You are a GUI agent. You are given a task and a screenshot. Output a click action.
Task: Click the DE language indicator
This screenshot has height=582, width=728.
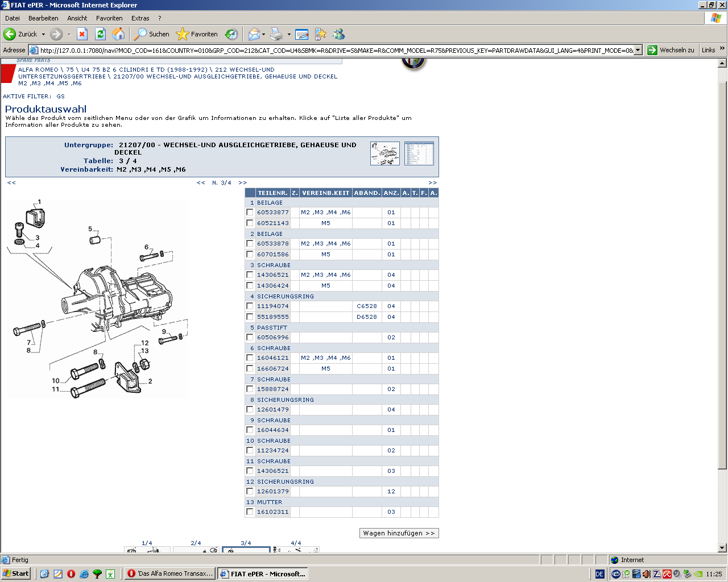tap(599, 574)
